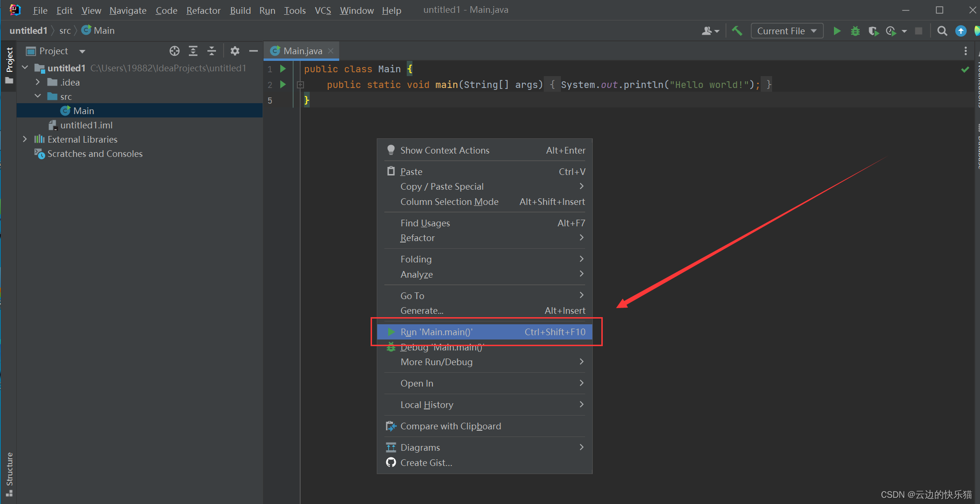Expand External Libraries node
The image size is (980, 504).
coord(25,139)
